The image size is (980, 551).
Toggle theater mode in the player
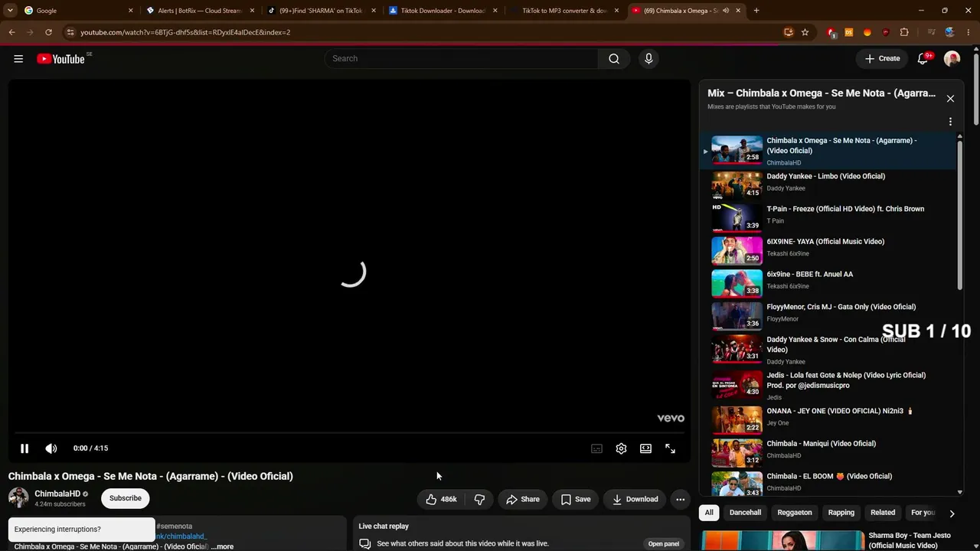tap(645, 448)
